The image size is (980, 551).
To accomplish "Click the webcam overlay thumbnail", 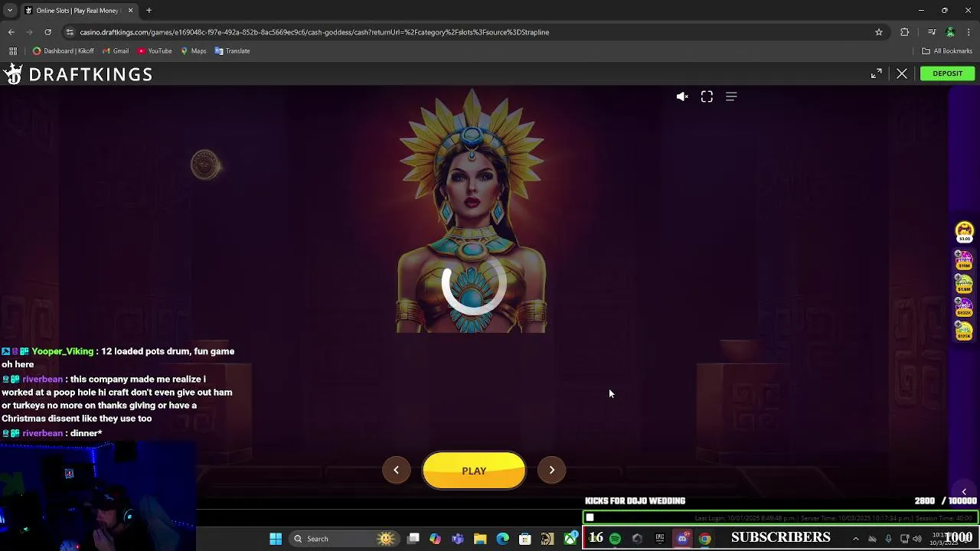I will 98,496.
